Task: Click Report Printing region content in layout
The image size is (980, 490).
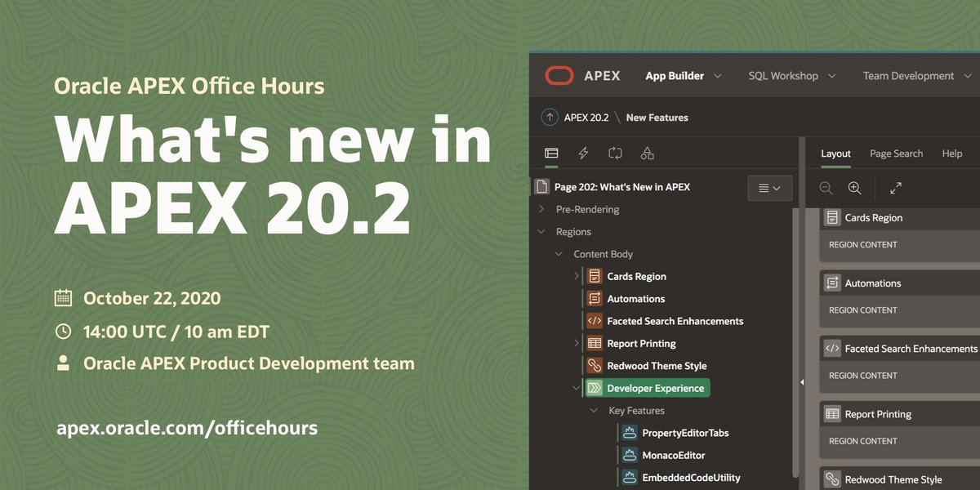Action: [899, 441]
